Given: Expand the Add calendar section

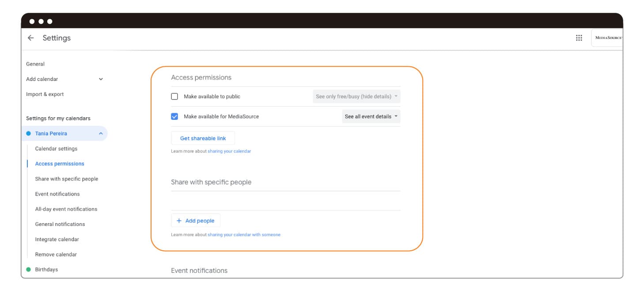Looking at the screenshot, I should click(x=101, y=79).
